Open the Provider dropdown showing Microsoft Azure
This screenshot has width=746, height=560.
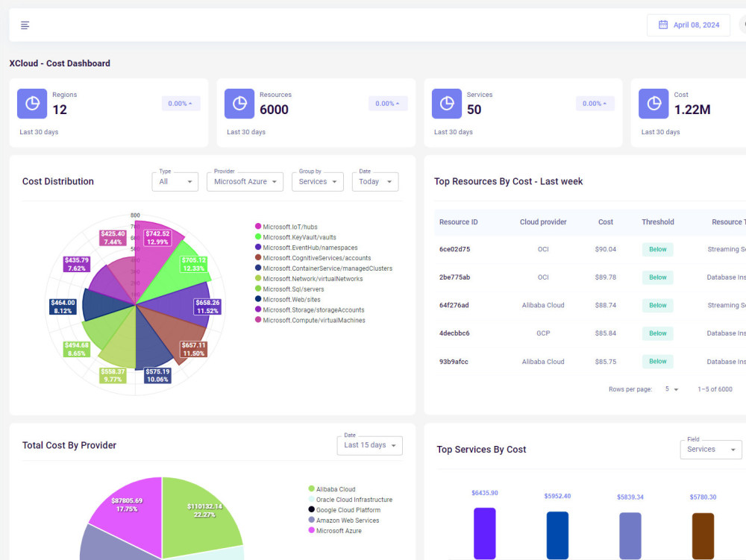[x=245, y=182]
